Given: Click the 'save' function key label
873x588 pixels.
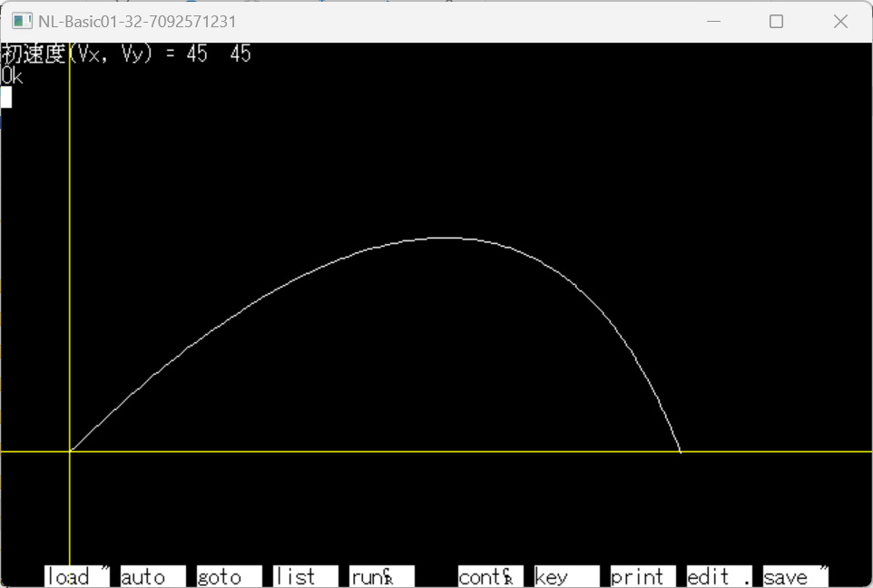Looking at the screenshot, I should pos(796,576).
